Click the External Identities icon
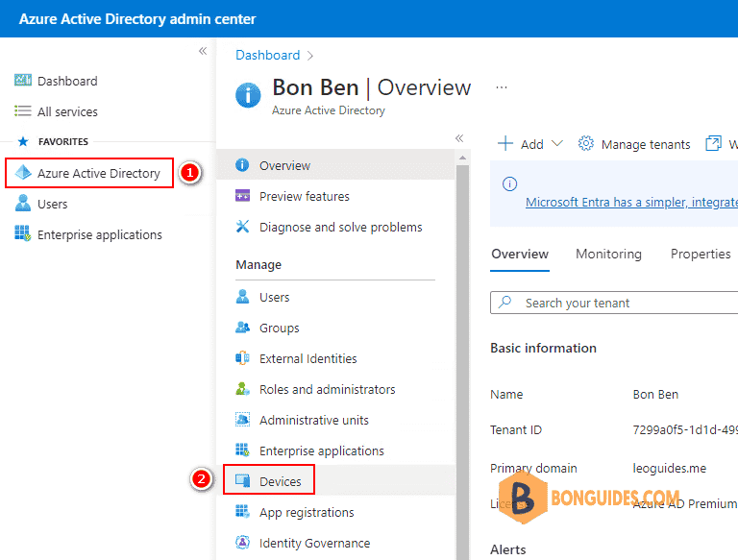 242,358
